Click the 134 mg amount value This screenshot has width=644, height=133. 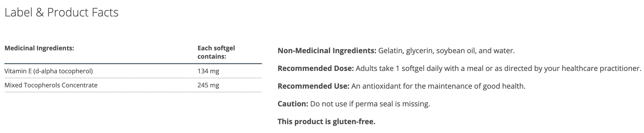pos(208,71)
